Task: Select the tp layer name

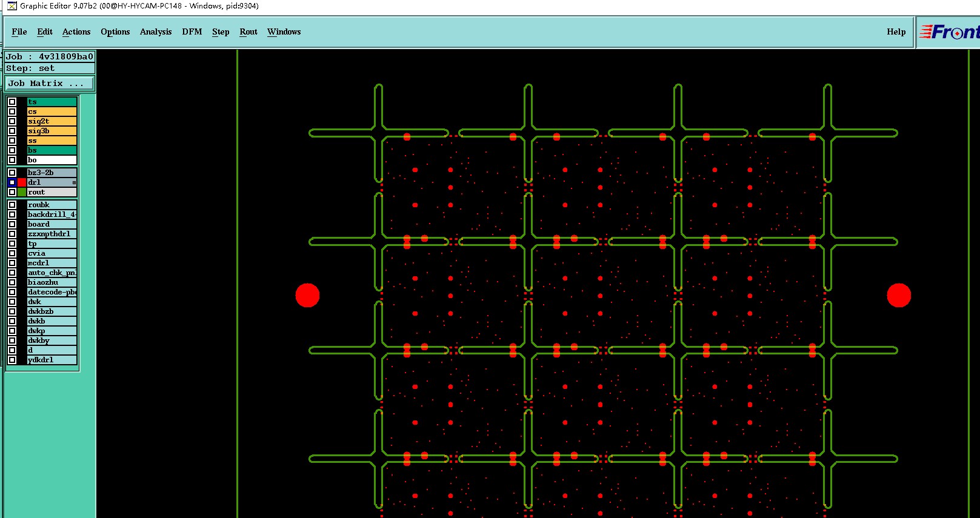Action: click(x=52, y=244)
